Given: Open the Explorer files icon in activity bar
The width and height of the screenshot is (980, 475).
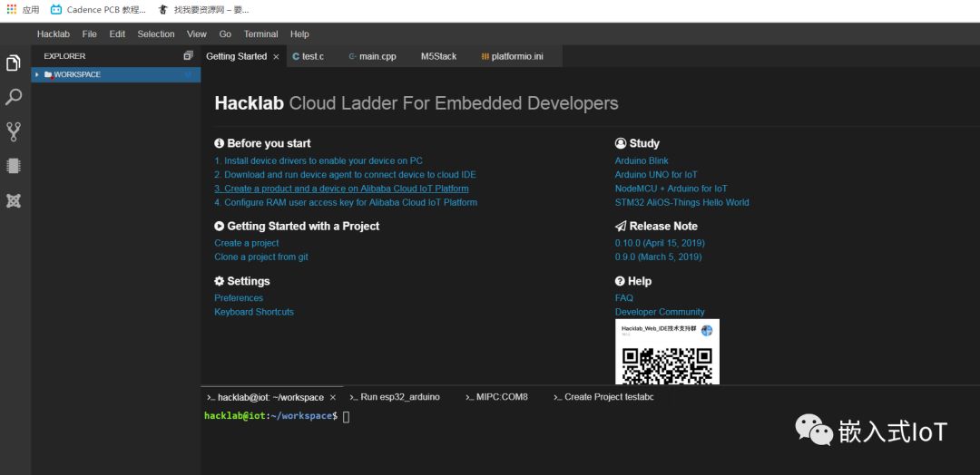Looking at the screenshot, I should pyautogui.click(x=14, y=63).
